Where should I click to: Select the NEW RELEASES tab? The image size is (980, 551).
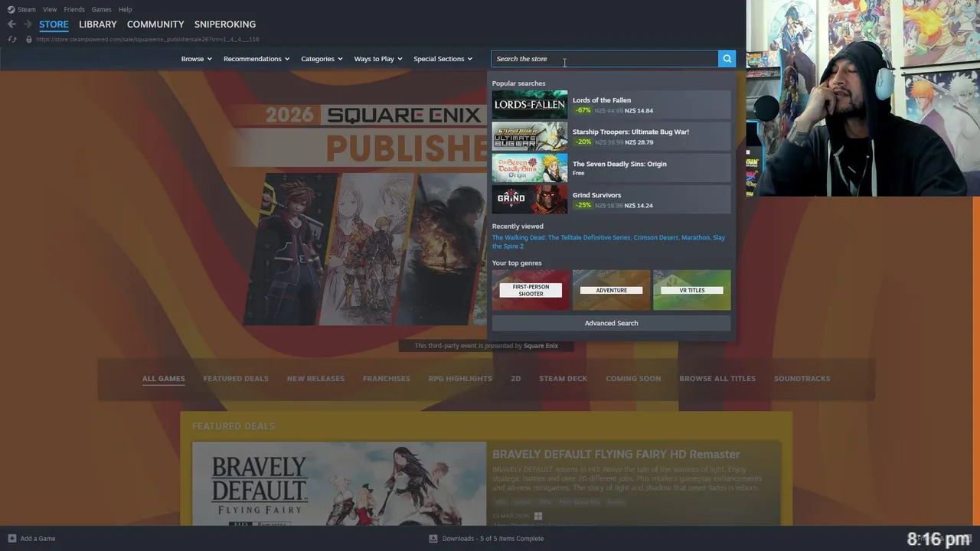(315, 378)
